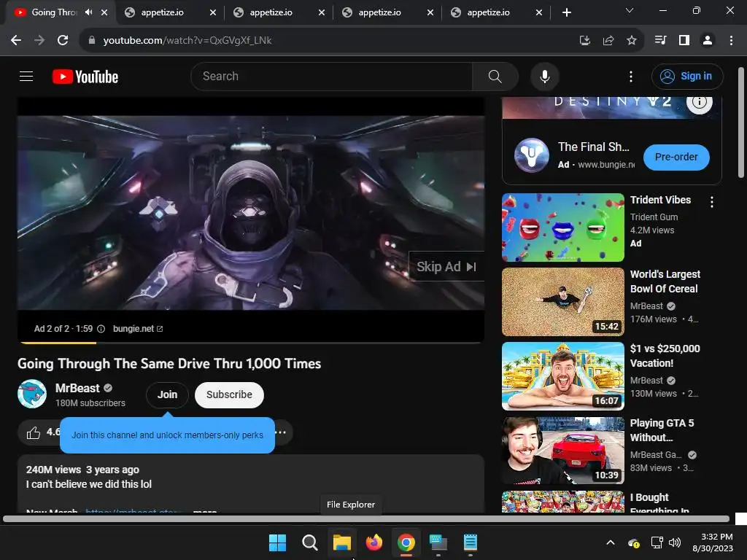
Task: Show hidden tray icons chevron
Action: (611, 542)
